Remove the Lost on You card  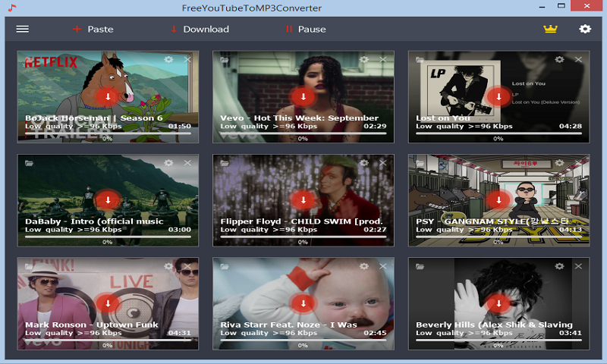[578, 60]
